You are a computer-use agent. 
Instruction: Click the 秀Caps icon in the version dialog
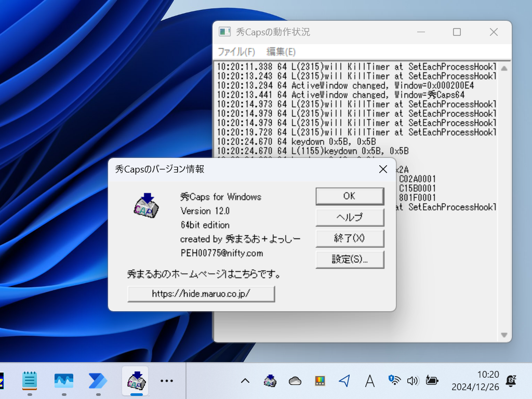tap(145, 206)
